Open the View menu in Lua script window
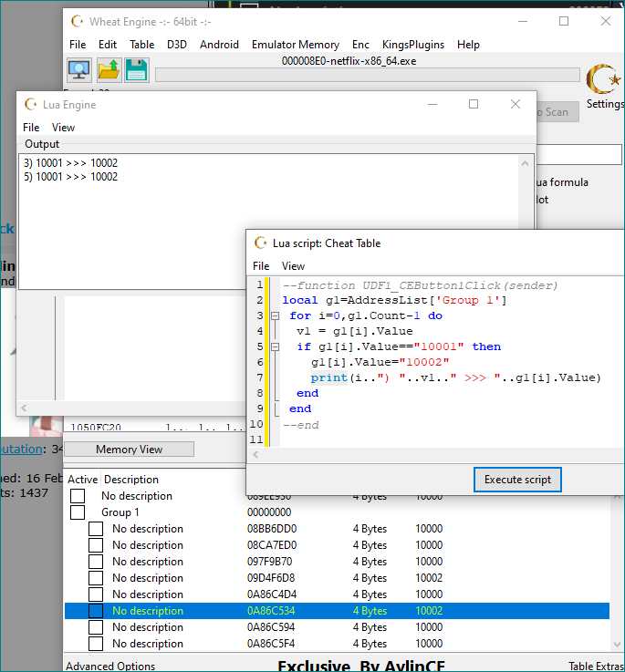625x672 pixels. point(293,266)
